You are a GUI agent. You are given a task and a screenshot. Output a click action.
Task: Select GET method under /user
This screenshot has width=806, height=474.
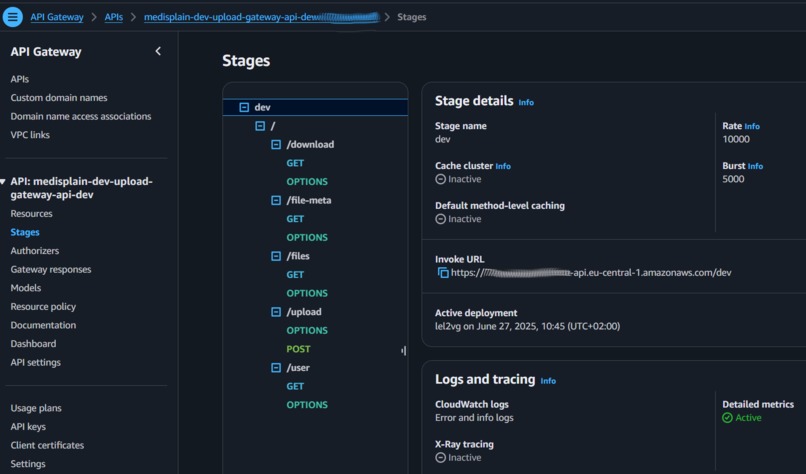295,386
